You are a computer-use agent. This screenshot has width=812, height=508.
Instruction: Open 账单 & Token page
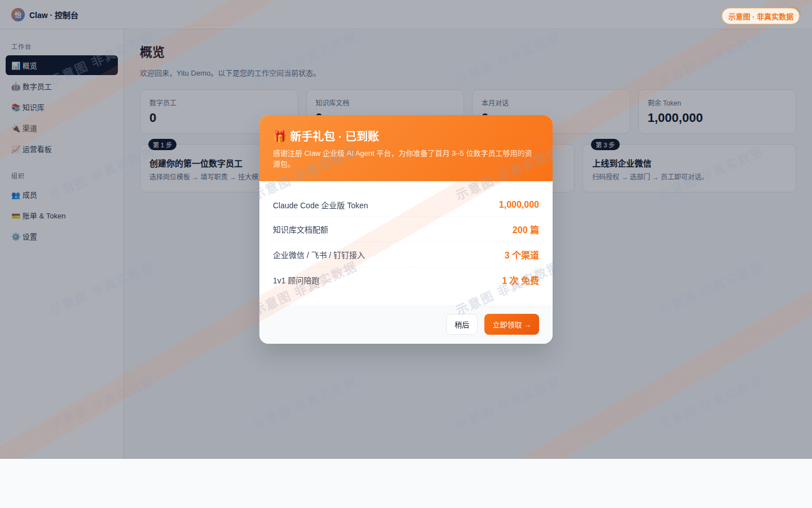click(x=61, y=216)
